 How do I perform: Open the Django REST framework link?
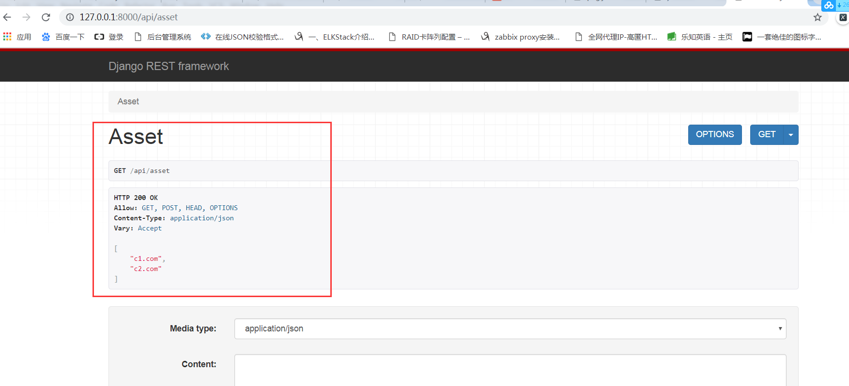coord(168,66)
